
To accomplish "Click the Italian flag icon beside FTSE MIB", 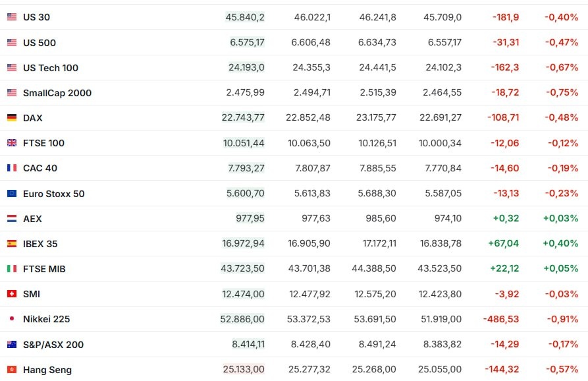I will coord(12,269).
